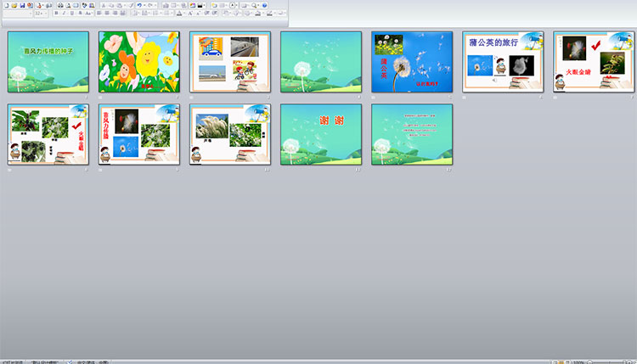Viewport: 637px width, 364px height.
Task: Open Help with the blue question mark icon
Action: (x=264, y=5)
